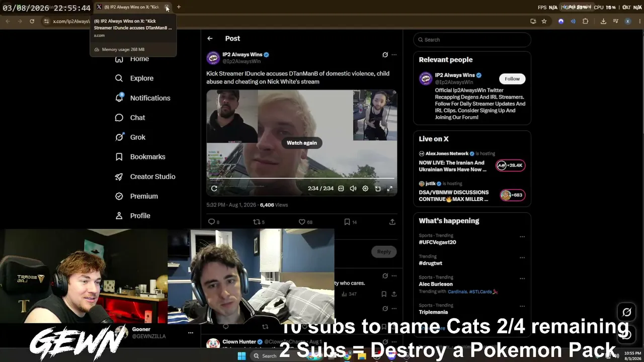Click the +683 listeners badge
The image size is (644, 362).
click(x=512, y=195)
